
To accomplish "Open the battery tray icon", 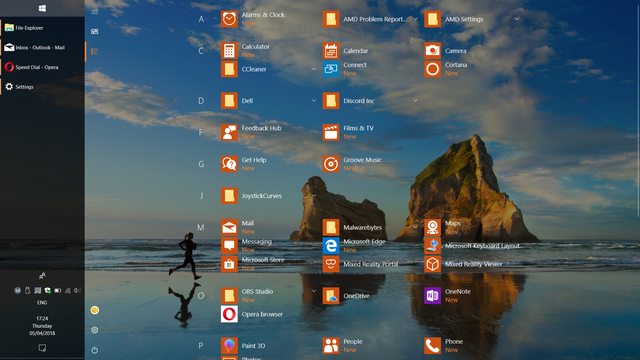I will click(58, 291).
